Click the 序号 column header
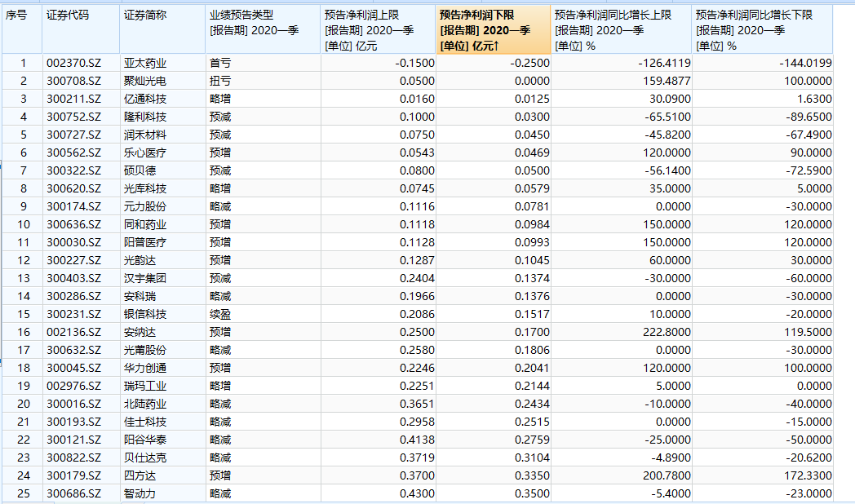This screenshot has width=855, height=504. 22,30
